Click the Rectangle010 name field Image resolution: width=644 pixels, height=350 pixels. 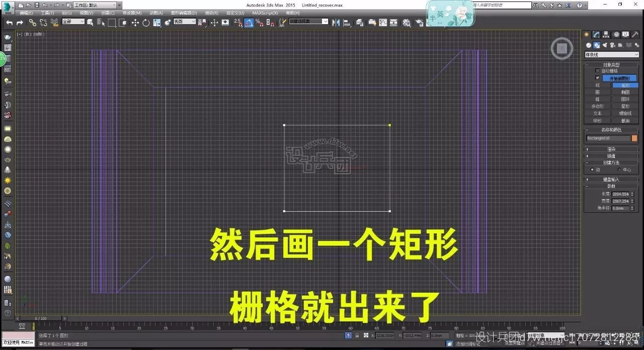[x=608, y=138]
